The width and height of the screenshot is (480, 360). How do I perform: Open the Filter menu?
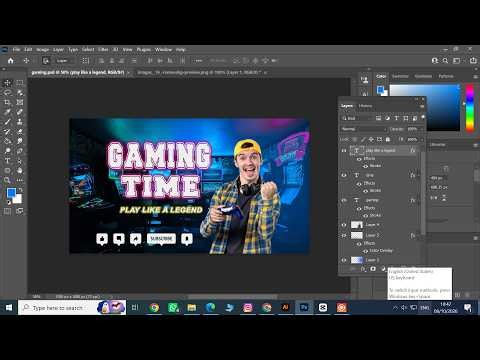(103, 49)
